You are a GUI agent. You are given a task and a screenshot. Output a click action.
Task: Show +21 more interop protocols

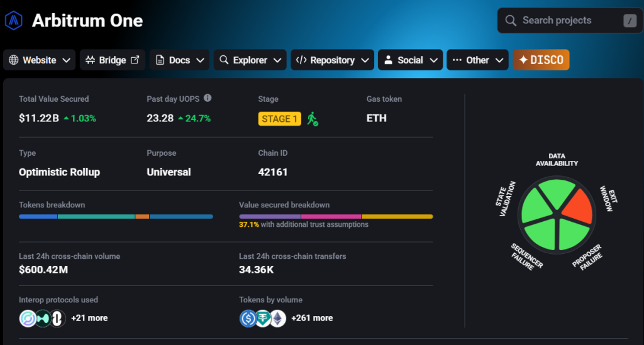click(89, 318)
